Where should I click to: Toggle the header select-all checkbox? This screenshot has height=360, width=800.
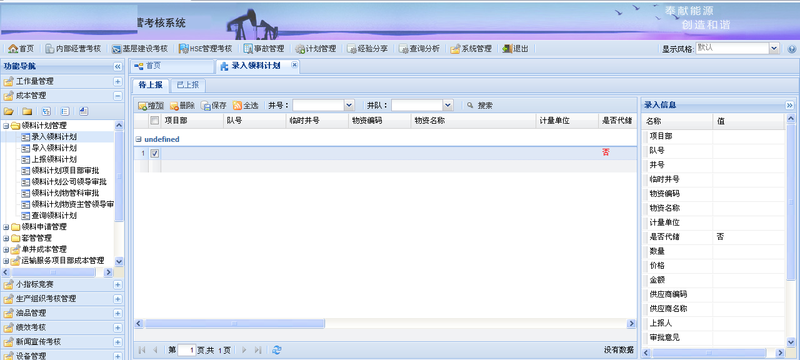[155, 121]
